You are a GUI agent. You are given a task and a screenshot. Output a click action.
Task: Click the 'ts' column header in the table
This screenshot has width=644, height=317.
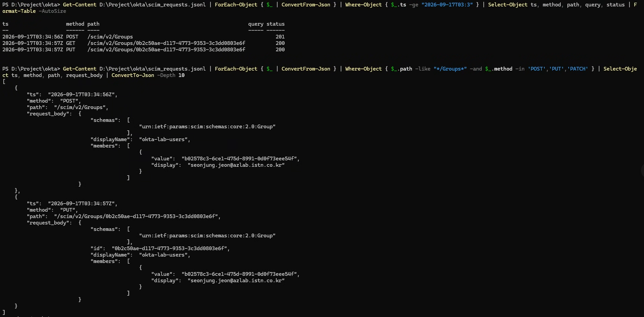click(5, 24)
